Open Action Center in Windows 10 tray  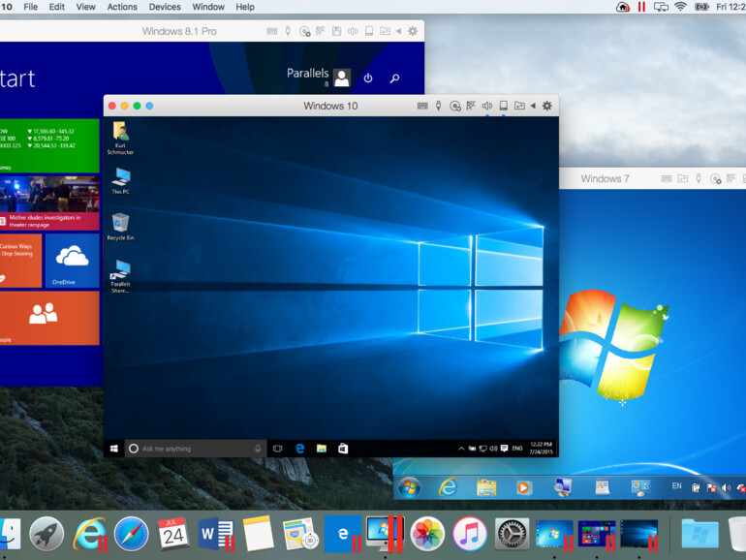pyautogui.click(x=505, y=449)
